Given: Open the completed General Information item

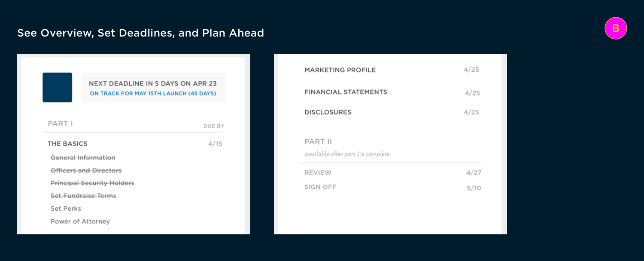Looking at the screenshot, I should tap(83, 158).
